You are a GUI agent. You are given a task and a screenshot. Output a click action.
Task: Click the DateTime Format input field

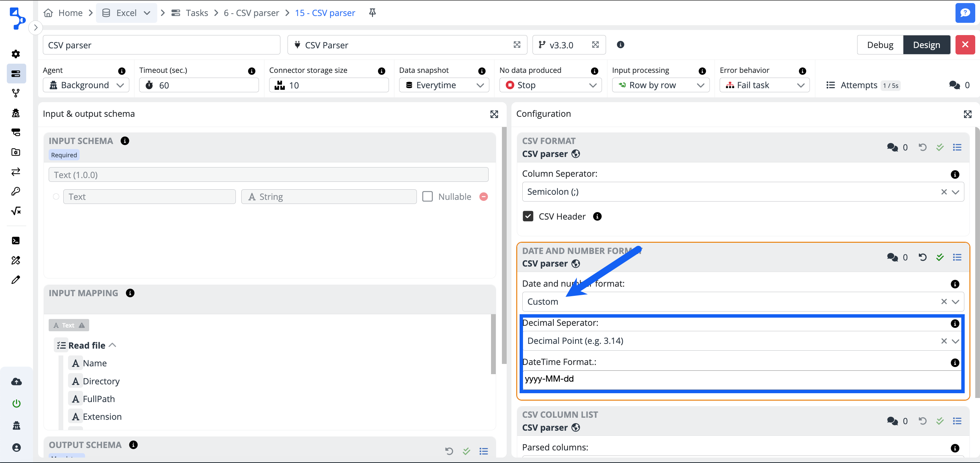coord(741,379)
